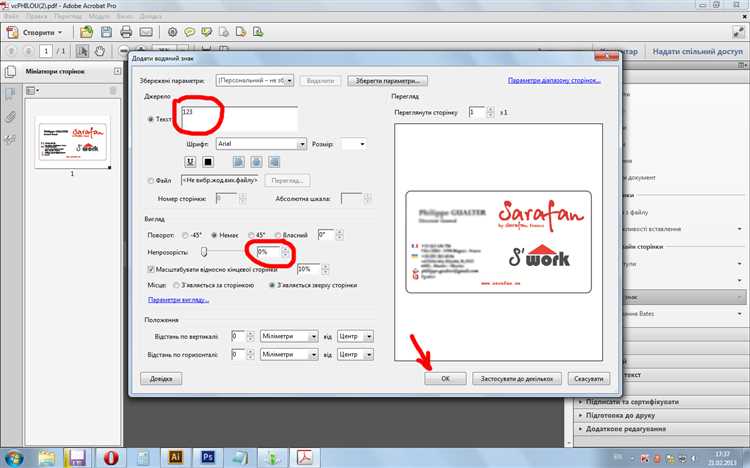The height and width of the screenshot is (468, 750).
Task: Click the OK button
Action: [445, 380]
